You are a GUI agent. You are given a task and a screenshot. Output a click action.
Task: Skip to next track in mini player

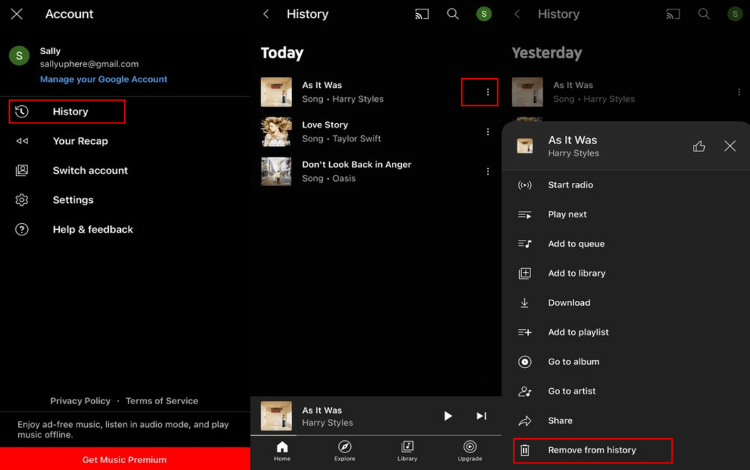(481, 416)
